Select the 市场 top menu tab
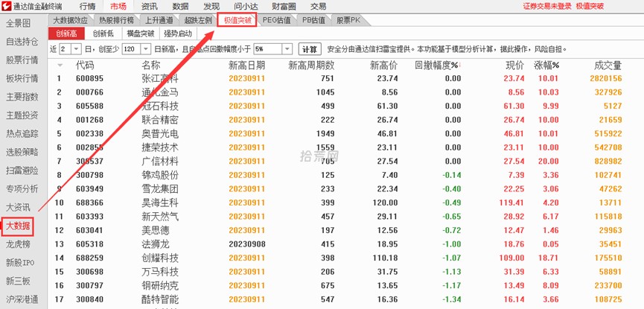644x309 pixels. pyautogui.click(x=118, y=6)
